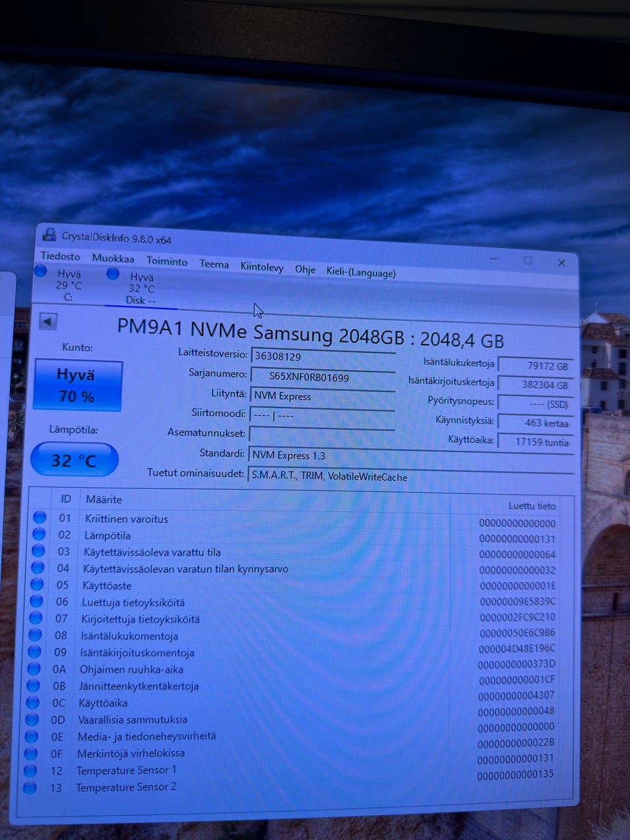Click the Pyöritysnopeus value ---- (SSD)
This screenshot has width=630, height=840.
tap(534, 404)
